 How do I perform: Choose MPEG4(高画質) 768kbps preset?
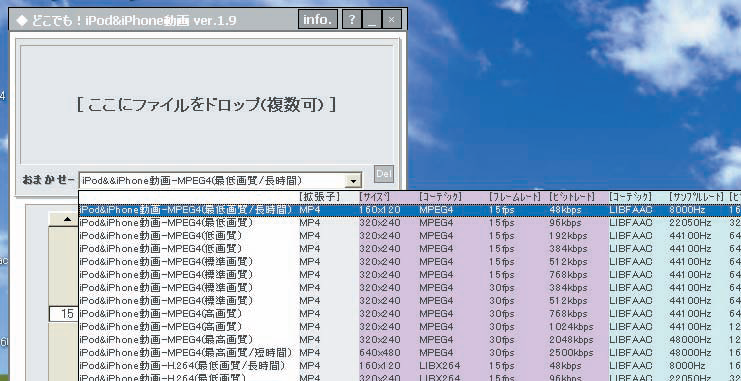click(410, 313)
